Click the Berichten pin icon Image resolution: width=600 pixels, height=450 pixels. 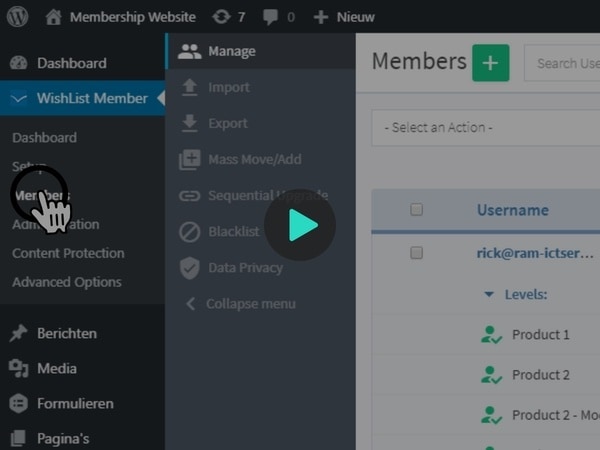(x=18, y=333)
